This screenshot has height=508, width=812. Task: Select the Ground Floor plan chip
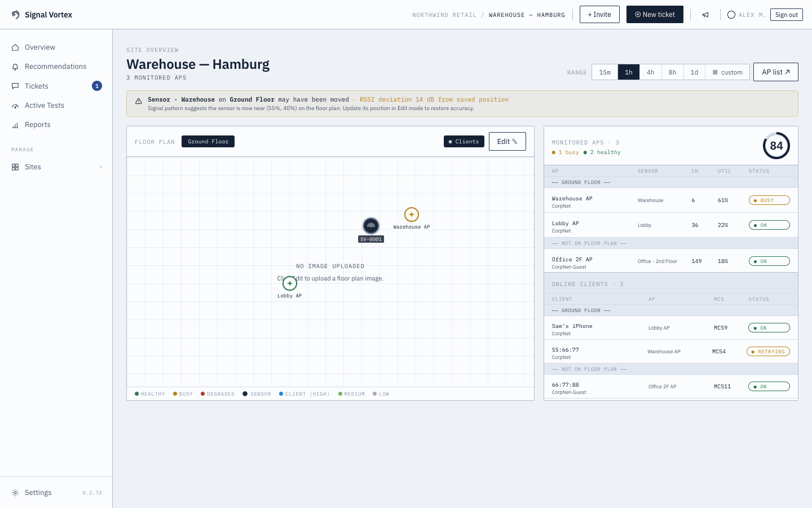coord(208,142)
